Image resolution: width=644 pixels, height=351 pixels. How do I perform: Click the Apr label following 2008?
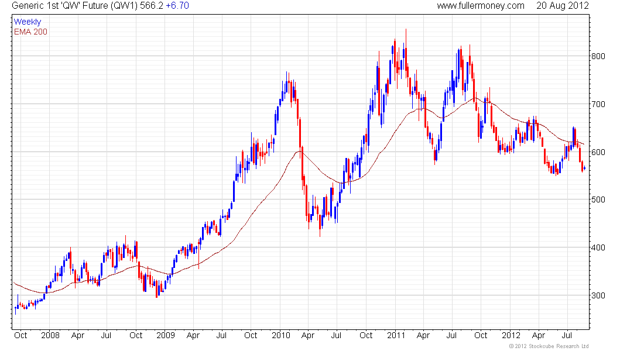coord(78,335)
